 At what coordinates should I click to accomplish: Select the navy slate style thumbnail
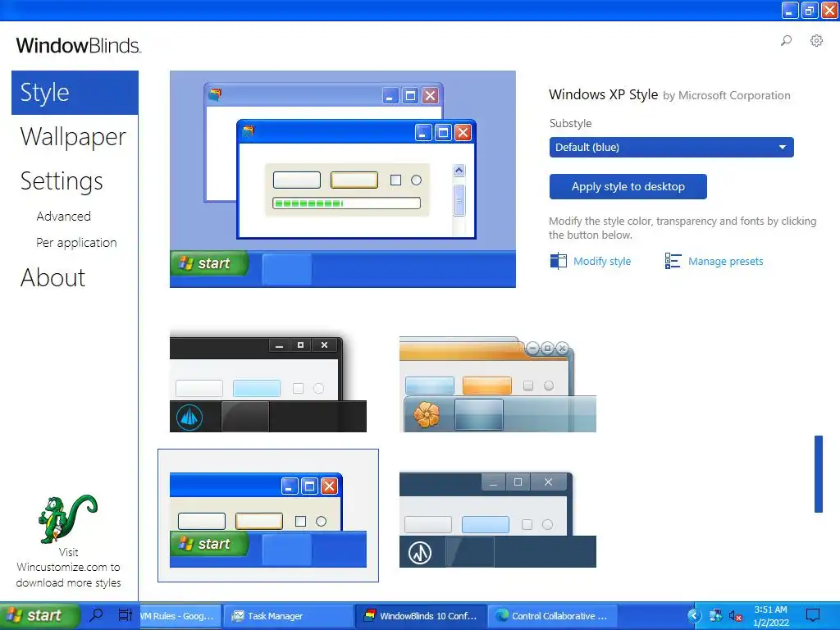pyautogui.click(x=498, y=519)
